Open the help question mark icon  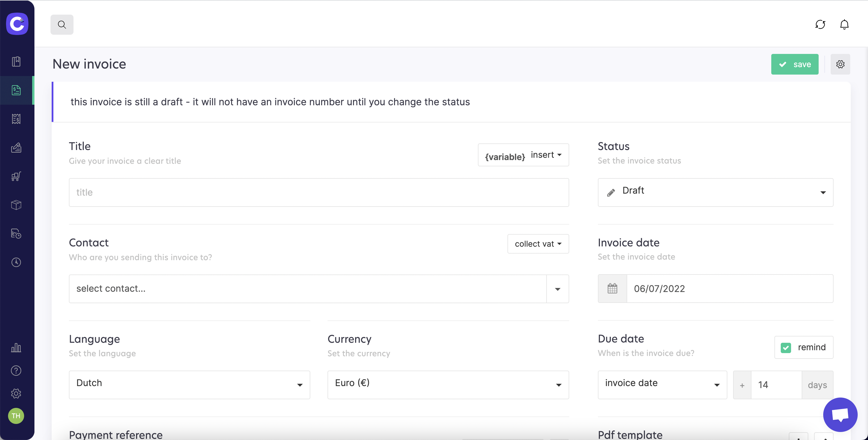(x=16, y=371)
